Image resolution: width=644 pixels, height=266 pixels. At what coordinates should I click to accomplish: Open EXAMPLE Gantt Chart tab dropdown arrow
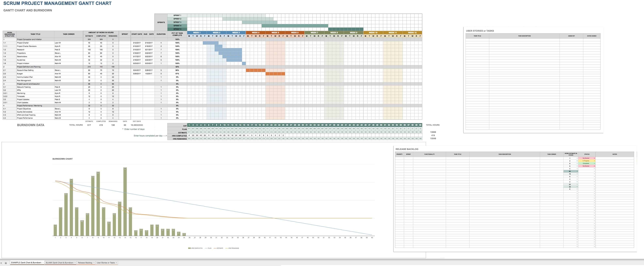click(43, 263)
